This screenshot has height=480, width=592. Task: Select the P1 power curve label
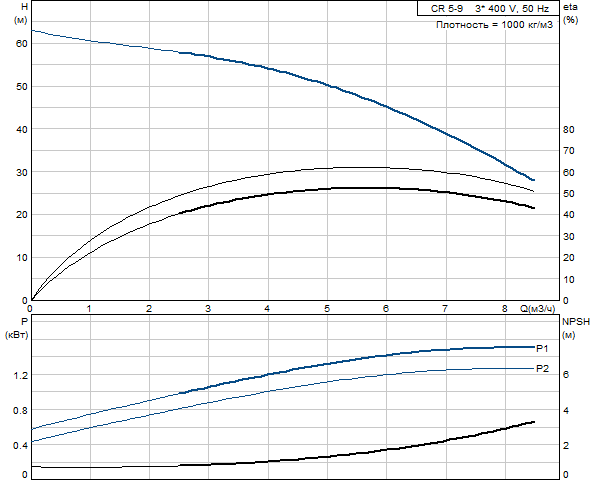[542, 349]
